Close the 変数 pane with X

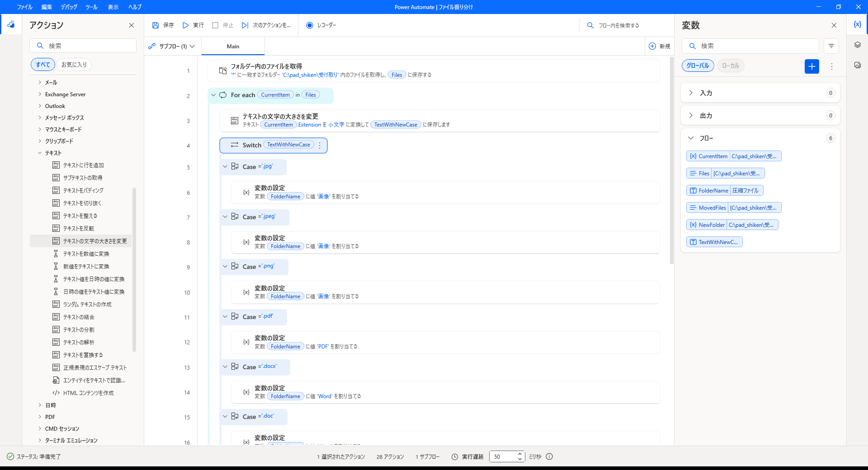(x=834, y=25)
